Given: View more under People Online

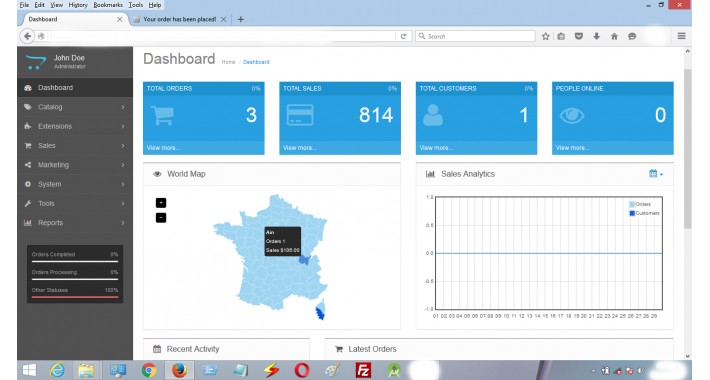Looking at the screenshot, I should click(x=572, y=148).
